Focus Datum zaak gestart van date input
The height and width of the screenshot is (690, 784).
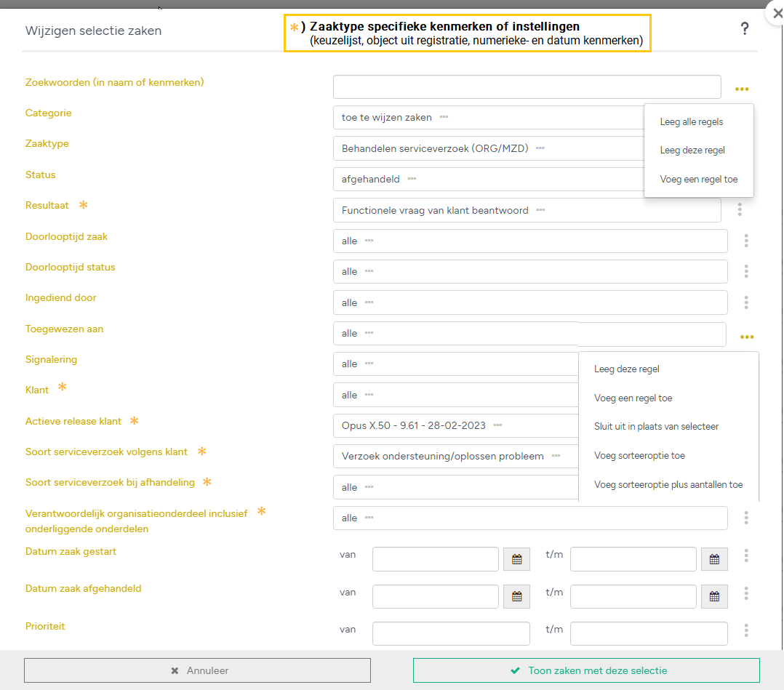436,559
